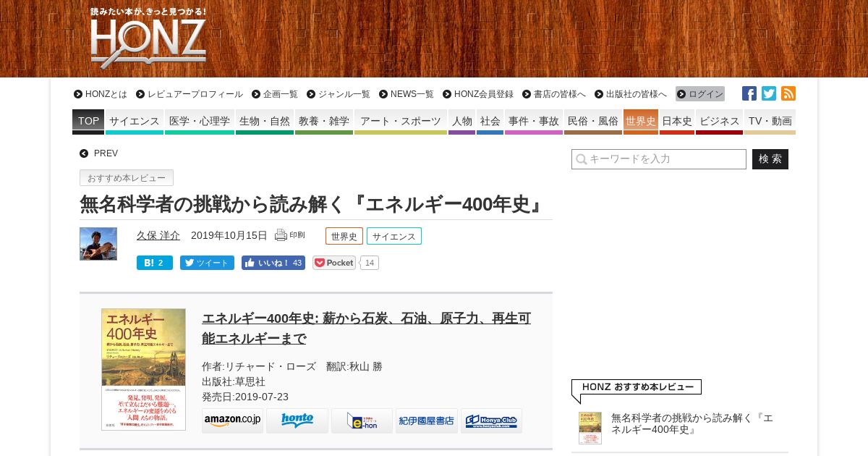This screenshot has height=456, width=868.
Task: Select the アート・スポーツ category tab
Action: tap(401, 121)
